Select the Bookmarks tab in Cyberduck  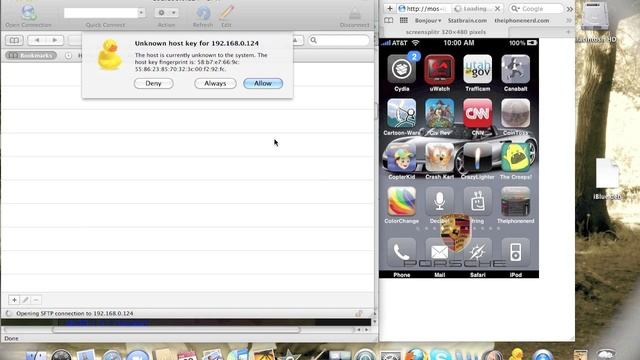click(31, 55)
